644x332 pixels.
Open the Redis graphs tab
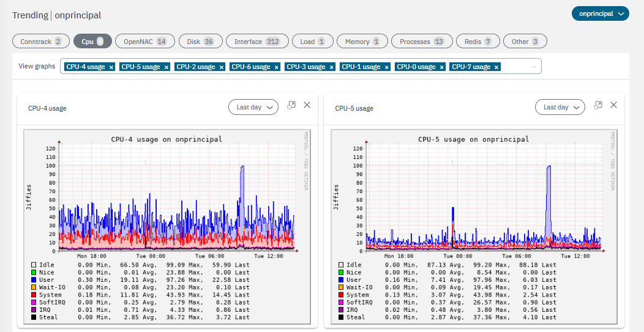[x=476, y=42]
